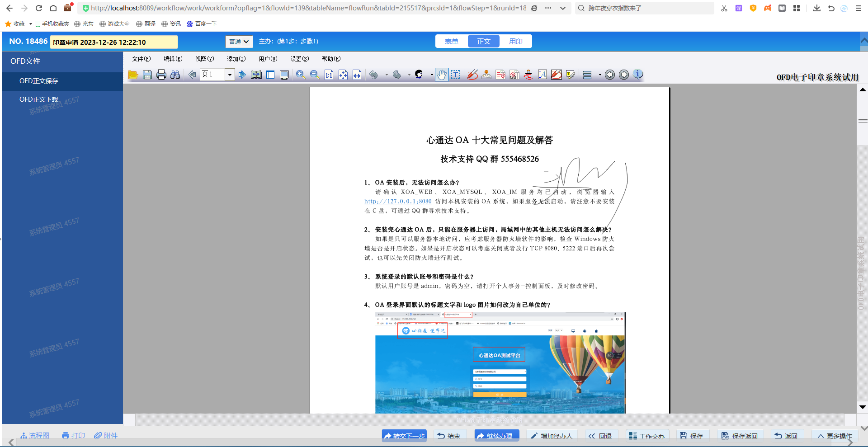Click the 保存返回 button
868x447 pixels.
tap(740, 436)
